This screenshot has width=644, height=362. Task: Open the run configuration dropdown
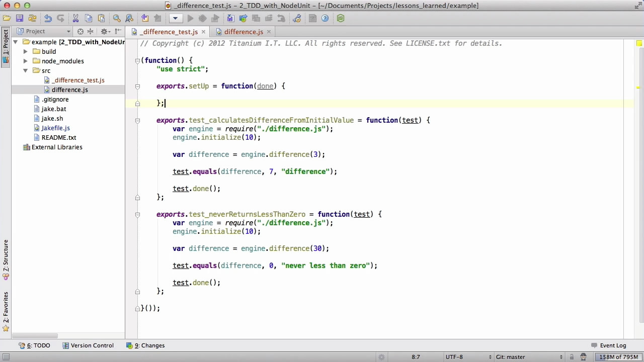[x=175, y=18]
